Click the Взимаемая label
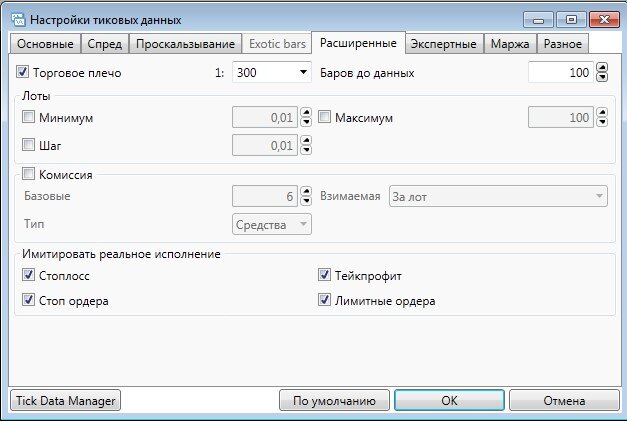Screen dimensions: 627x422 350,196
